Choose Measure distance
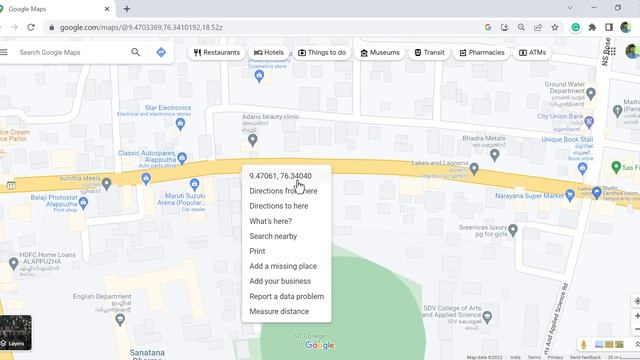The width and height of the screenshot is (640, 360). coord(287,311)
